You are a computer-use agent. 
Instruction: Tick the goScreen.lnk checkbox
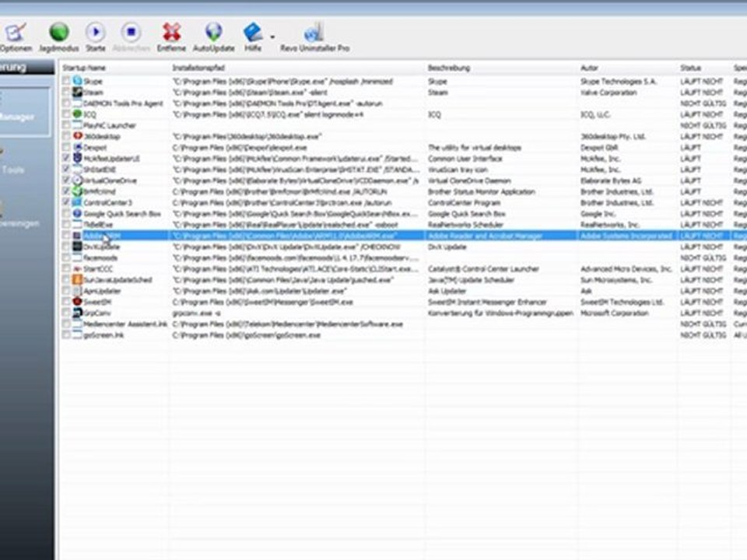66,334
